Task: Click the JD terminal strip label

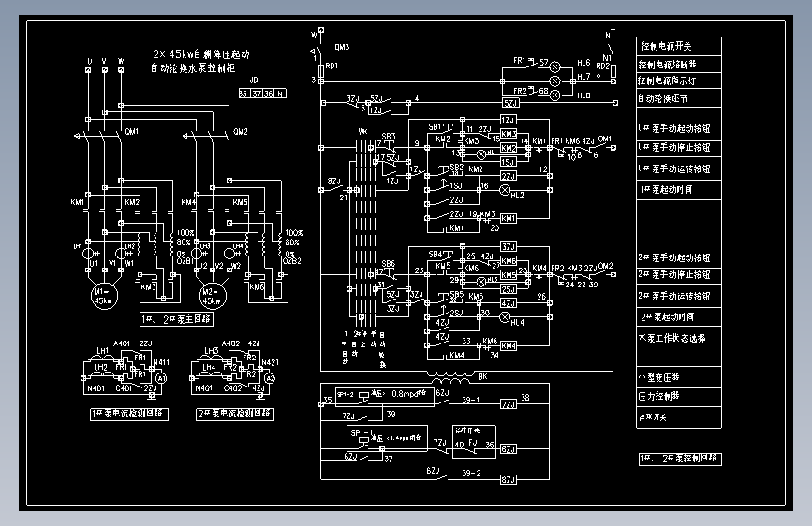Action: click(254, 80)
